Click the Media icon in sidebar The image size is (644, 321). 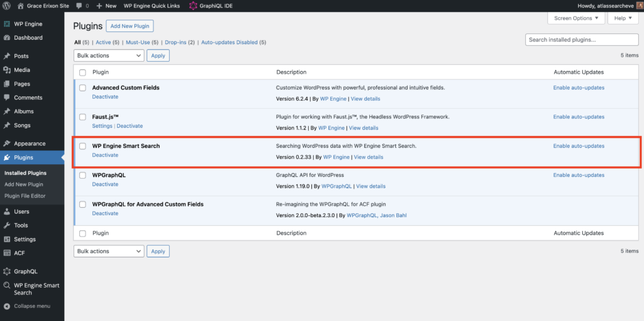click(7, 70)
